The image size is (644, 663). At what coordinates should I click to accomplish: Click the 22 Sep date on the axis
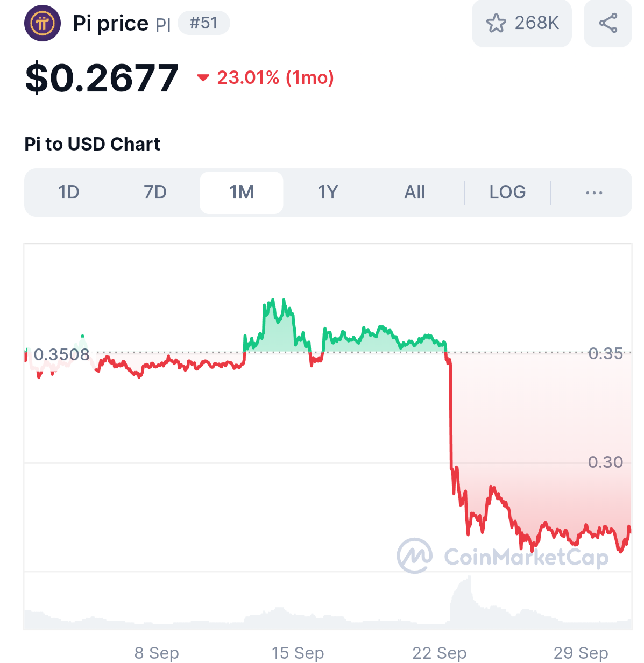pyautogui.click(x=439, y=653)
